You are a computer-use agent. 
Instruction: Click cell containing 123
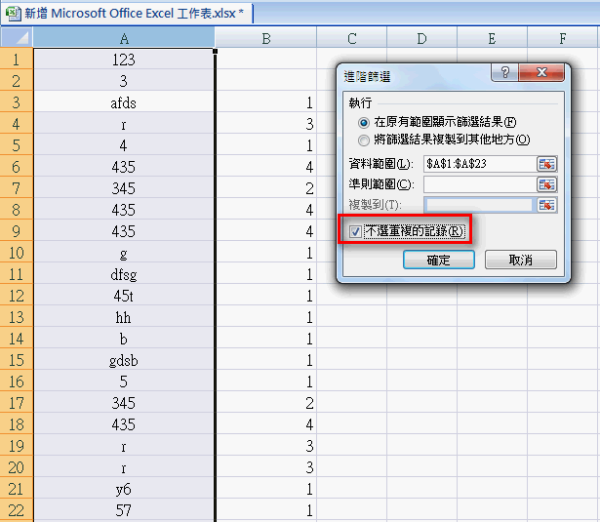point(124,59)
